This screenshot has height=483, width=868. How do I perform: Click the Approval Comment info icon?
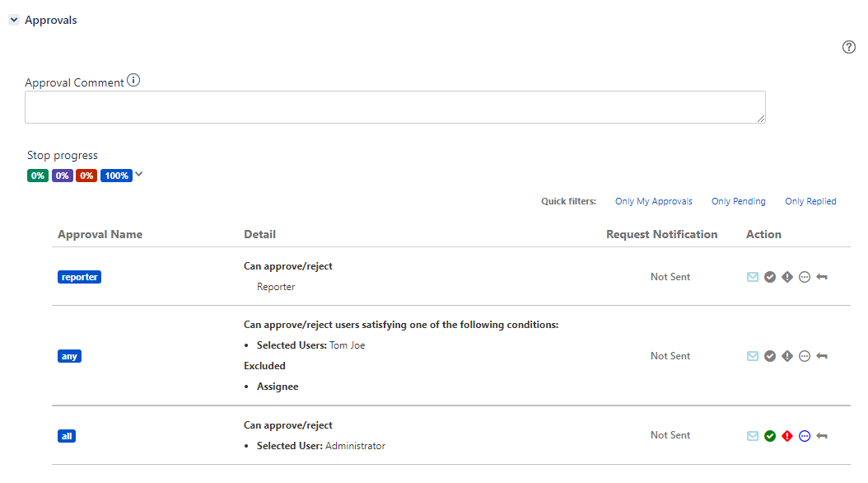tap(133, 80)
